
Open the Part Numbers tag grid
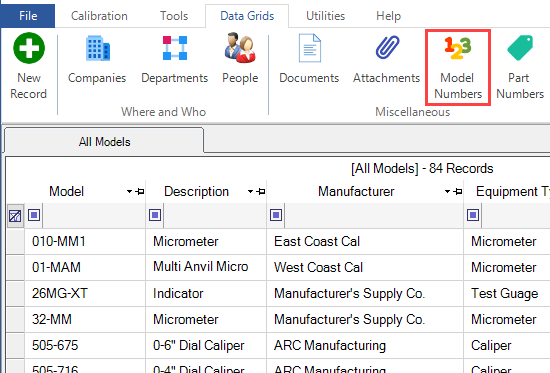(520, 67)
